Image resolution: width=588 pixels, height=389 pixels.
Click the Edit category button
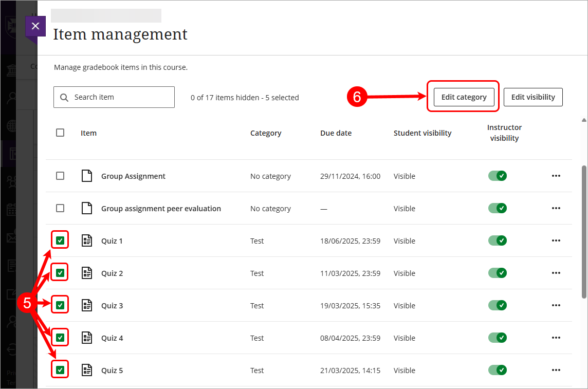(464, 97)
